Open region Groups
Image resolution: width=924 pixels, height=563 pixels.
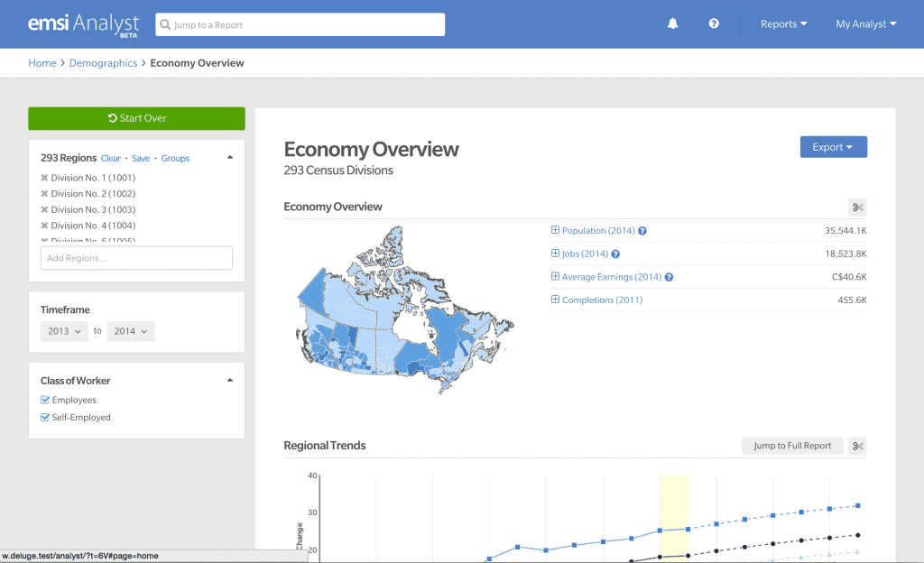click(x=175, y=159)
